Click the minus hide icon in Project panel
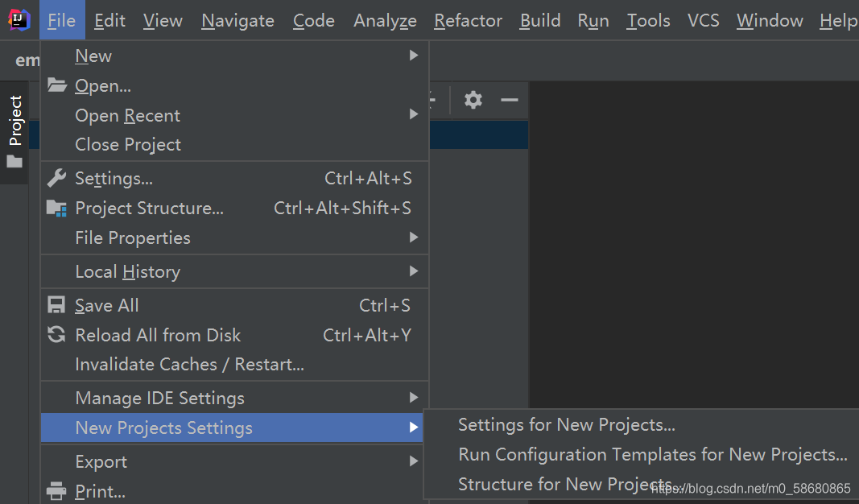Screen dimensions: 859x504 click(x=510, y=100)
